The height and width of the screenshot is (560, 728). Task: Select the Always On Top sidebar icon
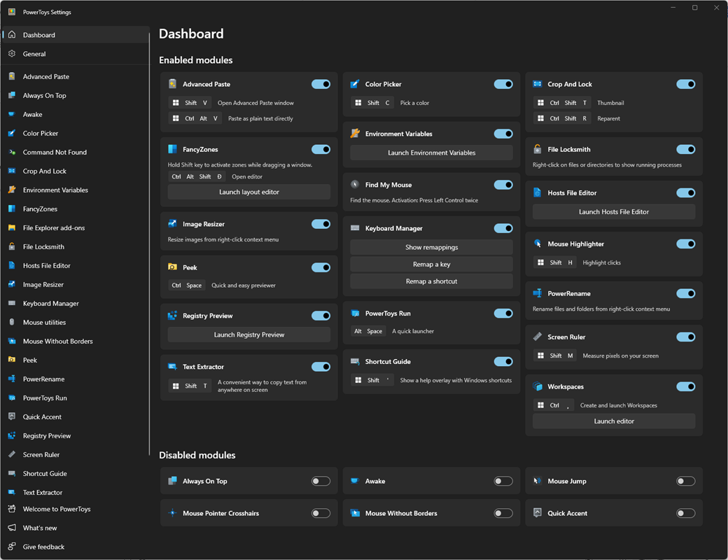pos(12,96)
